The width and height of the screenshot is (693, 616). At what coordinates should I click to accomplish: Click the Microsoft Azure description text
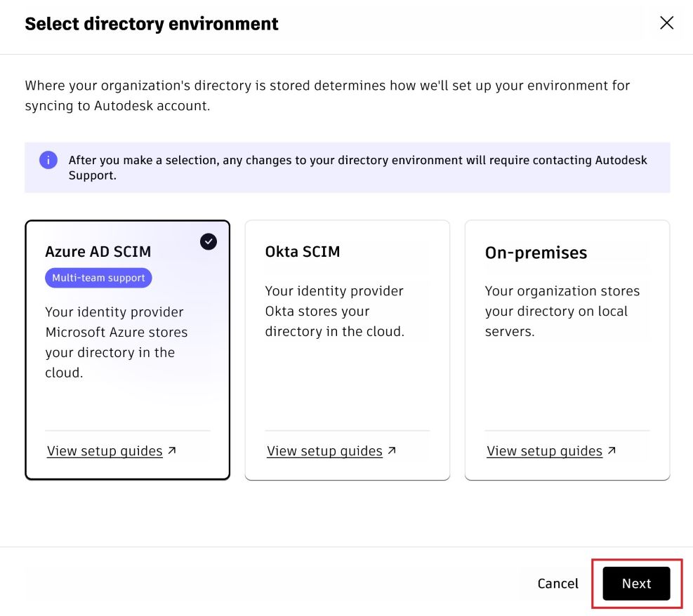116,342
